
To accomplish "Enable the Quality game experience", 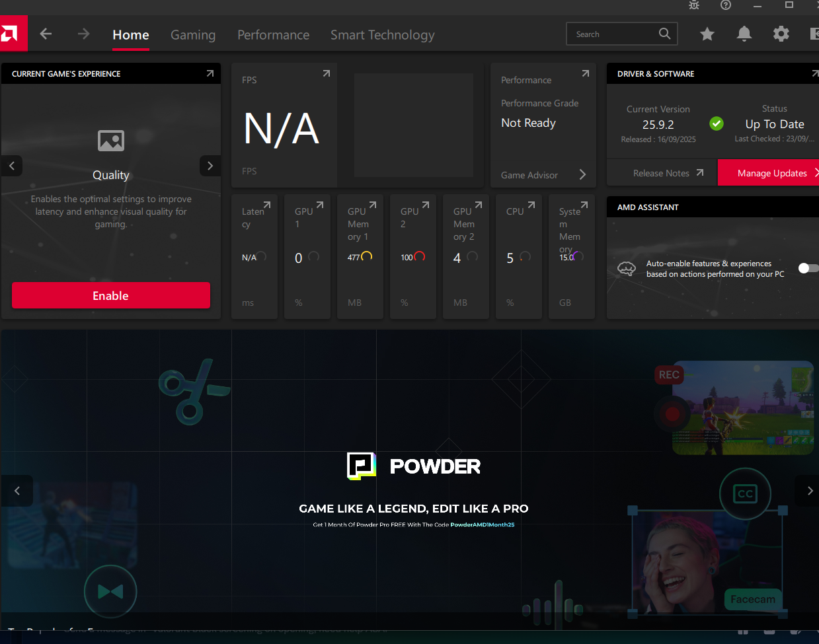I will [x=111, y=295].
